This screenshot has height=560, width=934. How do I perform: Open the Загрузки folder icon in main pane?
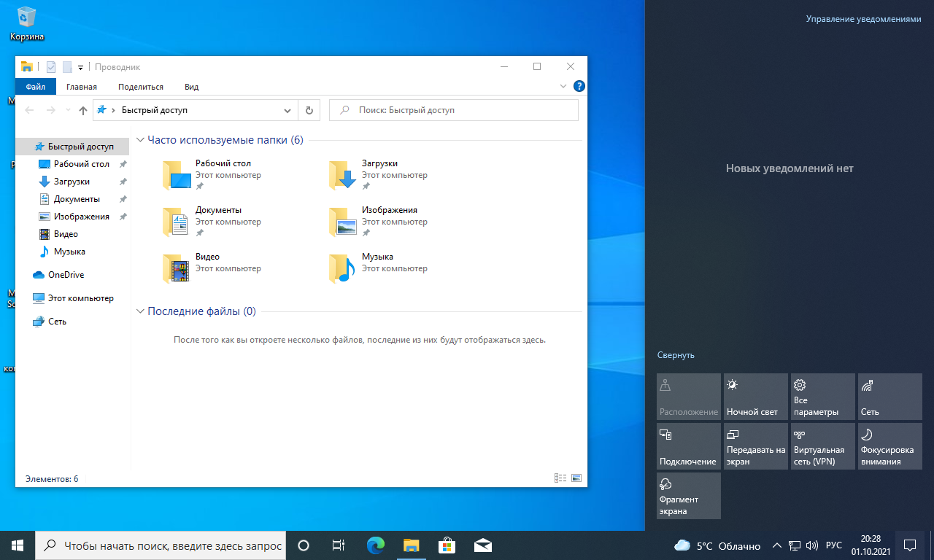tap(341, 175)
